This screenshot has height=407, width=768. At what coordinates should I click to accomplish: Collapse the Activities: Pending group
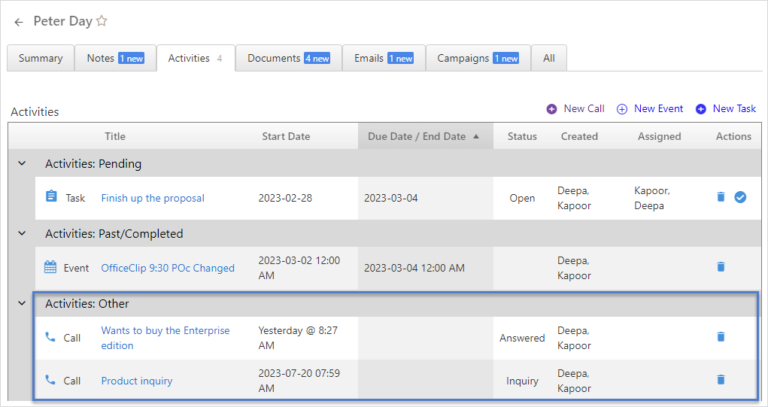pos(21,163)
